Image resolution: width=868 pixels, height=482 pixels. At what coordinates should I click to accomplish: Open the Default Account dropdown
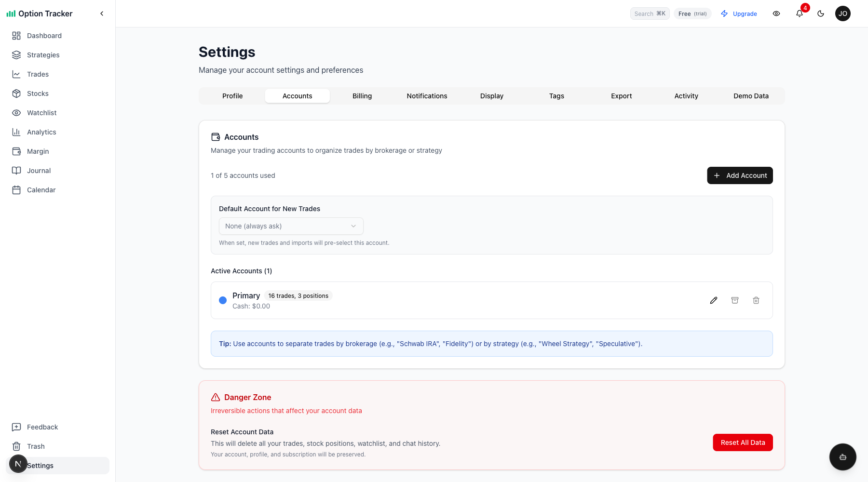291,226
